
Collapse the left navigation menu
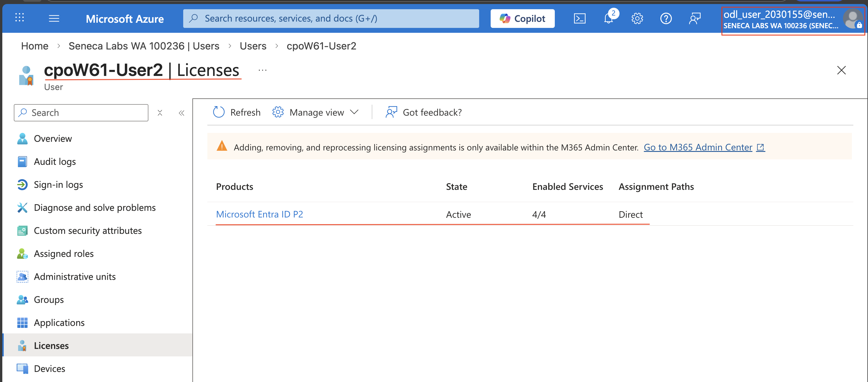pyautogui.click(x=181, y=113)
